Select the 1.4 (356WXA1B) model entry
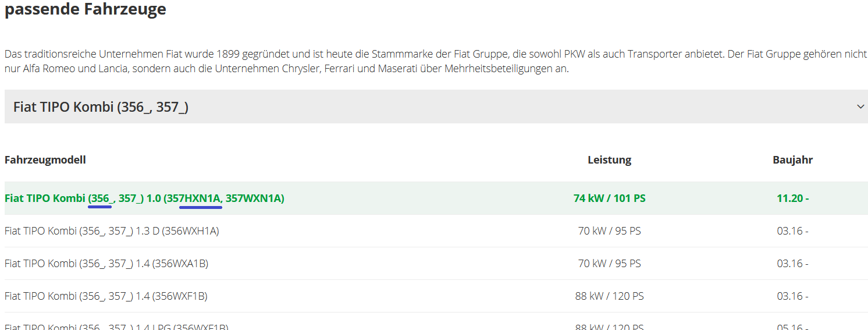Viewport: 868px width, 330px height. (106, 264)
